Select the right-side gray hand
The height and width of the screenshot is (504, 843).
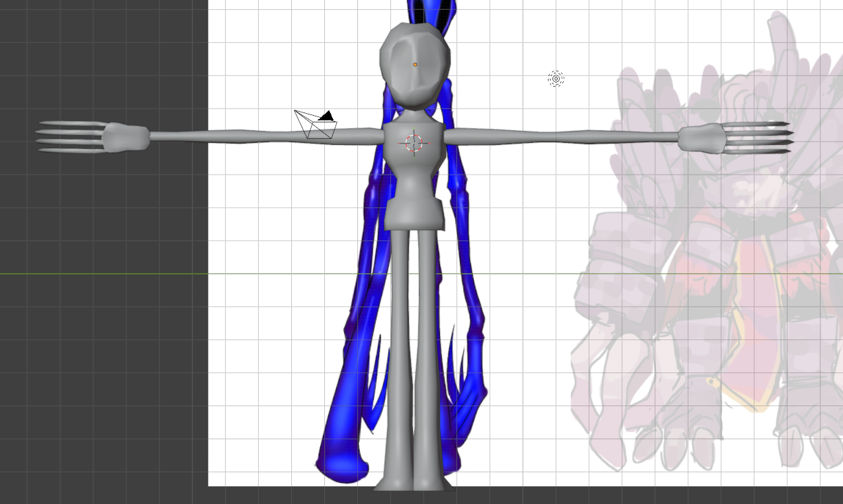tap(699, 138)
